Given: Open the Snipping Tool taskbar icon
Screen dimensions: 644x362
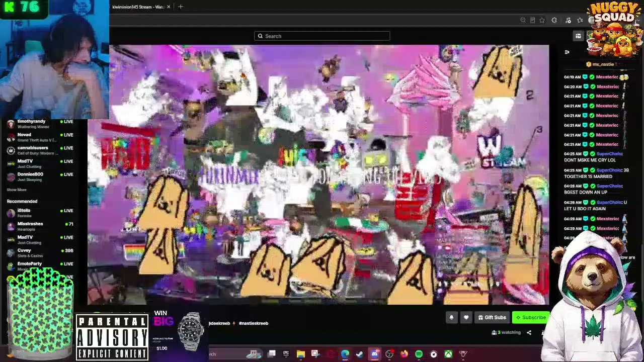Looking at the screenshot, I should coord(315,354).
